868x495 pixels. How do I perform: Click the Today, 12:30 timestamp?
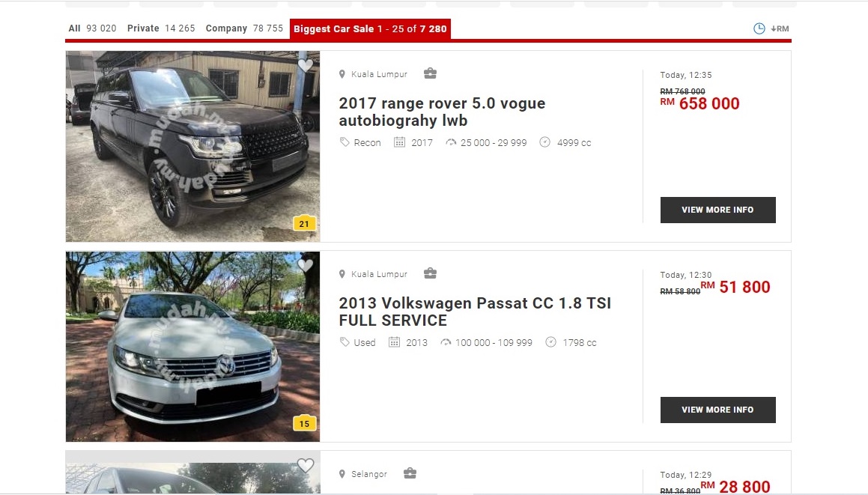(686, 275)
